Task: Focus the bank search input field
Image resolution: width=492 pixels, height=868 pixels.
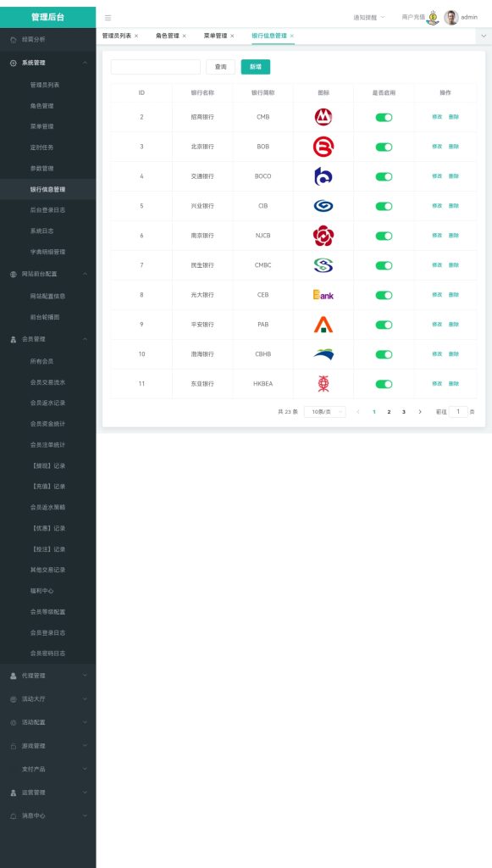Action: point(155,67)
